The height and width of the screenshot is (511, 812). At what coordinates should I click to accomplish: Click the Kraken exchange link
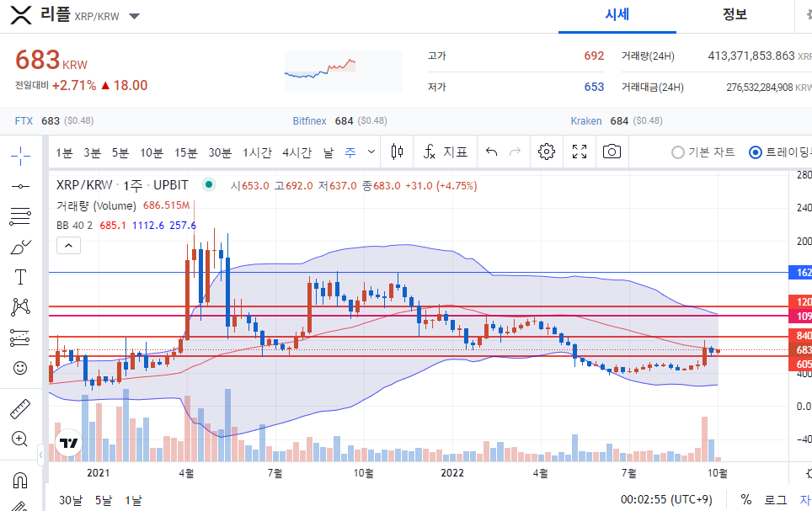click(586, 121)
